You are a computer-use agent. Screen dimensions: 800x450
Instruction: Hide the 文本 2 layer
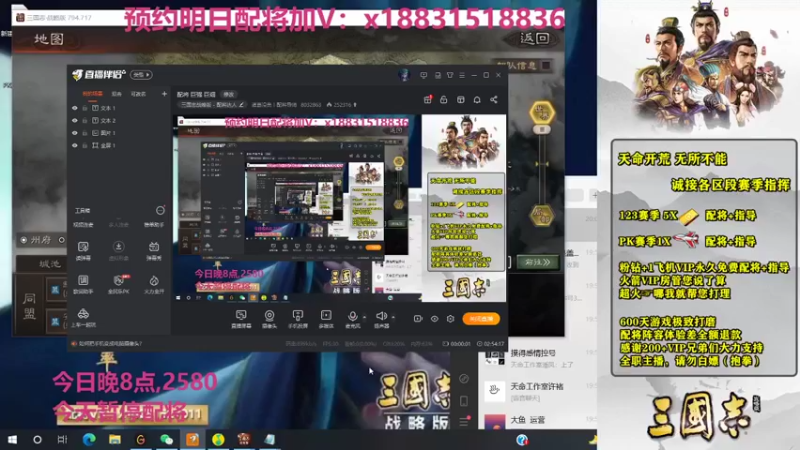click(74, 120)
